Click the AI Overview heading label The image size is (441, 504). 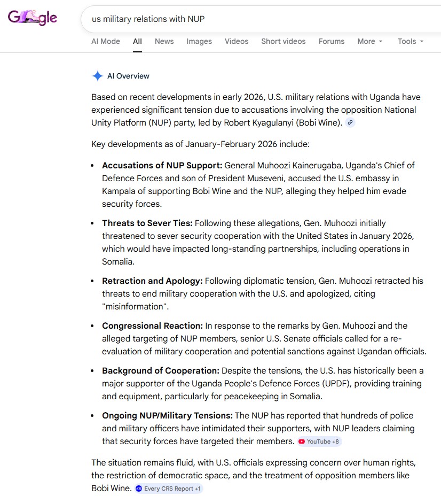click(x=128, y=76)
